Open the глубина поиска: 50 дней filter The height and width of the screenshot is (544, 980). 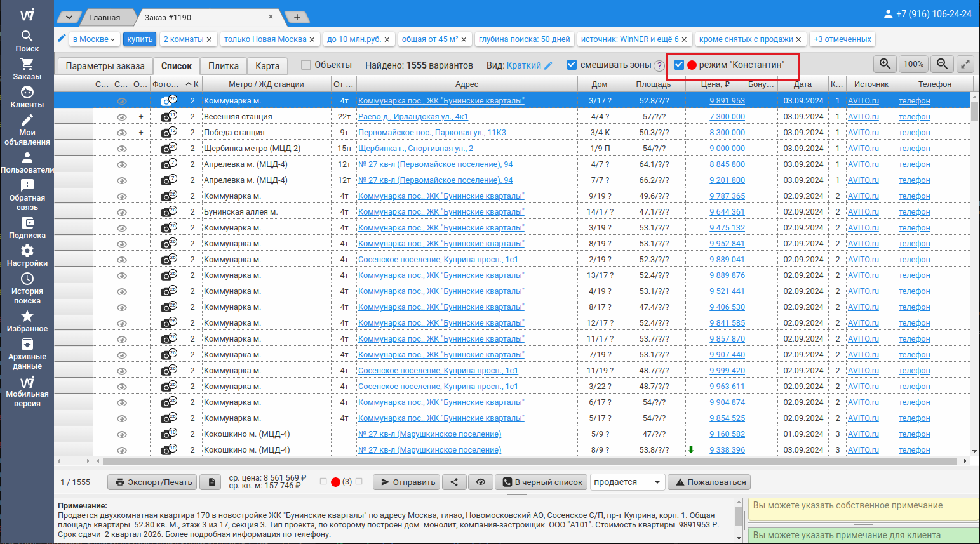[525, 39]
